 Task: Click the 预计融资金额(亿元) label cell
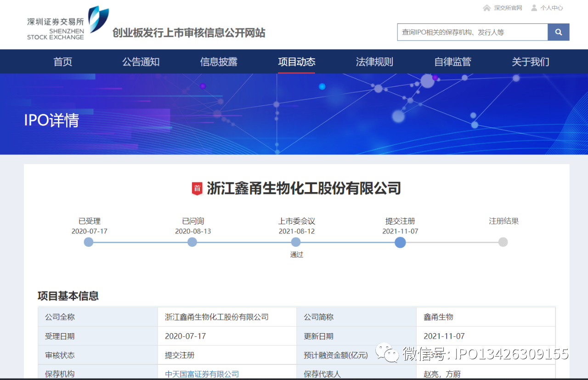pyautogui.click(x=356, y=355)
